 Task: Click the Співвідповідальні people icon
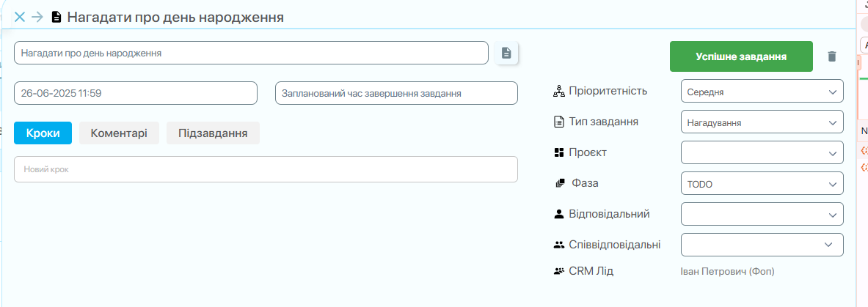point(558,245)
